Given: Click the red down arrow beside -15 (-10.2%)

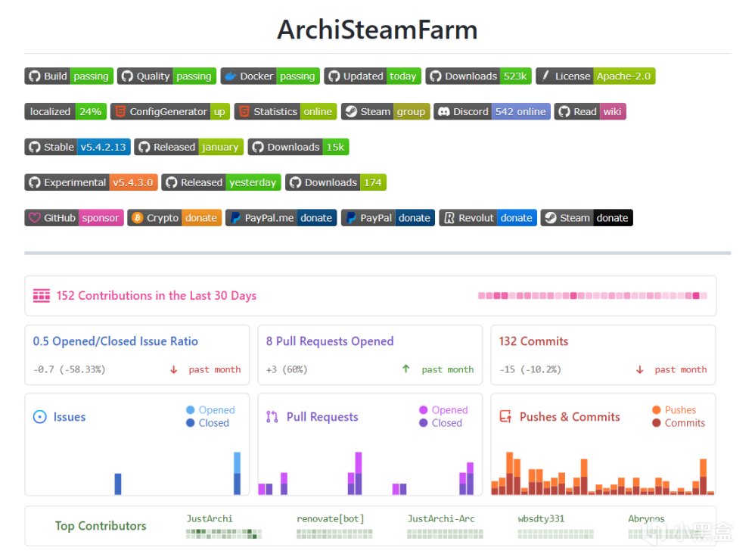Looking at the screenshot, I should click(640, 370).
